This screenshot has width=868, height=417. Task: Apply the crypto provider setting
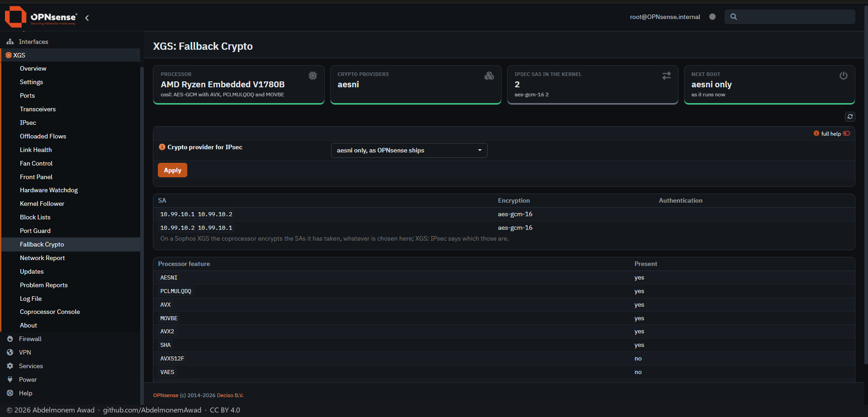point(172,170)
